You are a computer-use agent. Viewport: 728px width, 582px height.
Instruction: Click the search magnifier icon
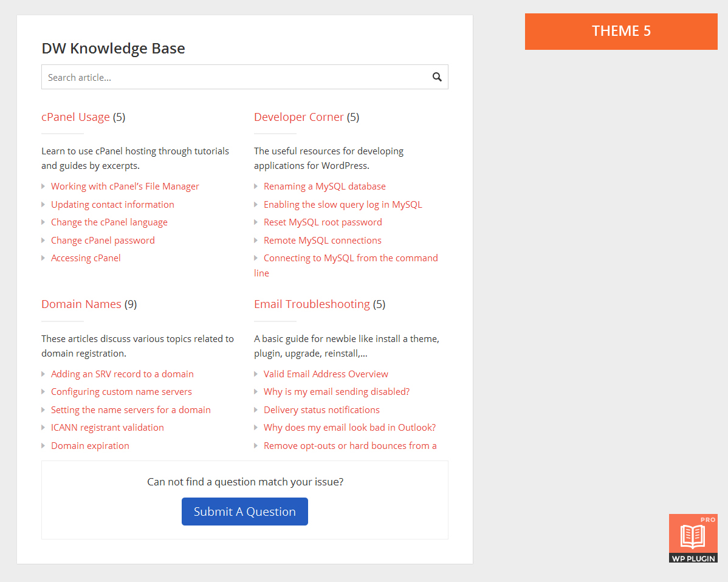point(436,77)
